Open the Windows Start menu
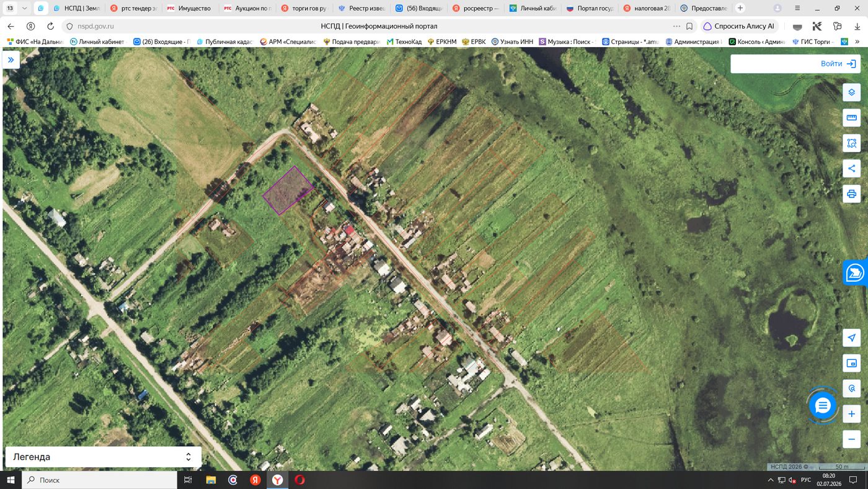This screenshot has width=868, height=489. pyautogui.click(x=11, y=480)
